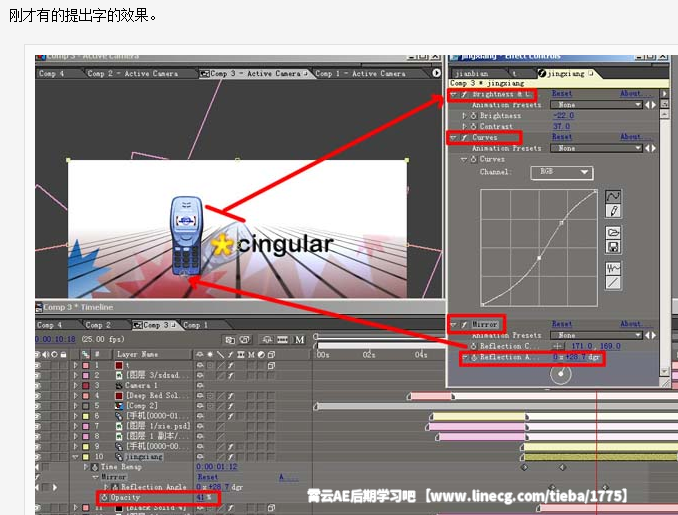Screen dimensions: 678x515
Task: Open the jianbian effect controls tab
Action: coord(472,74)
